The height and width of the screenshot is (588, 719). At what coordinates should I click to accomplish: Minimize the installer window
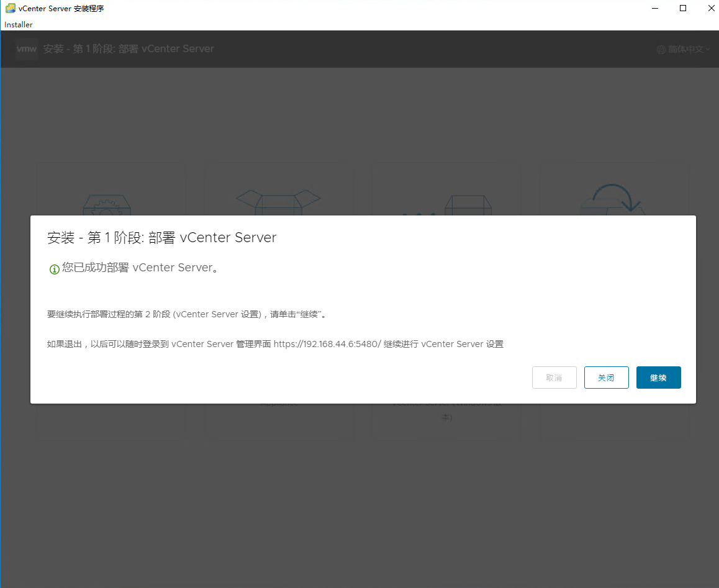click(x=655, y=8)
